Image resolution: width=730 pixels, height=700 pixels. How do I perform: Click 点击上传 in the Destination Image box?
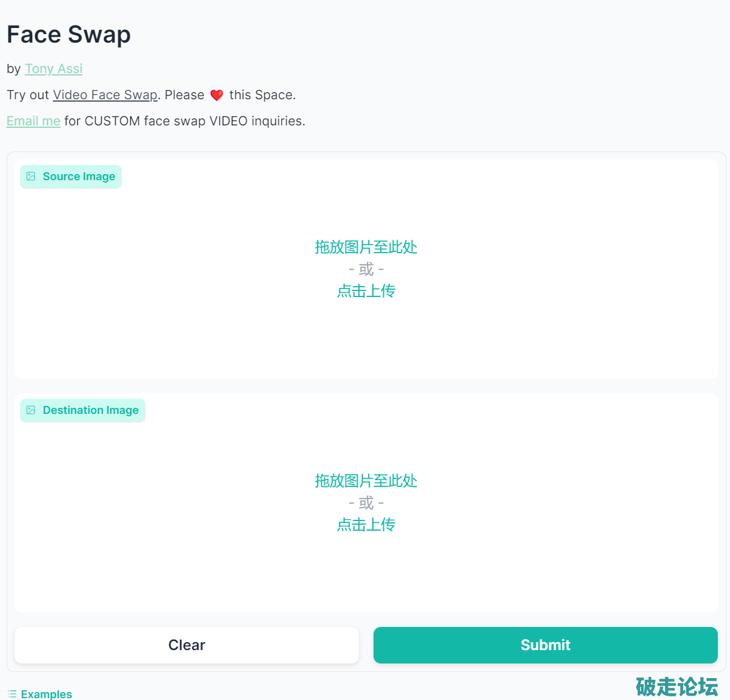[366, 525]
